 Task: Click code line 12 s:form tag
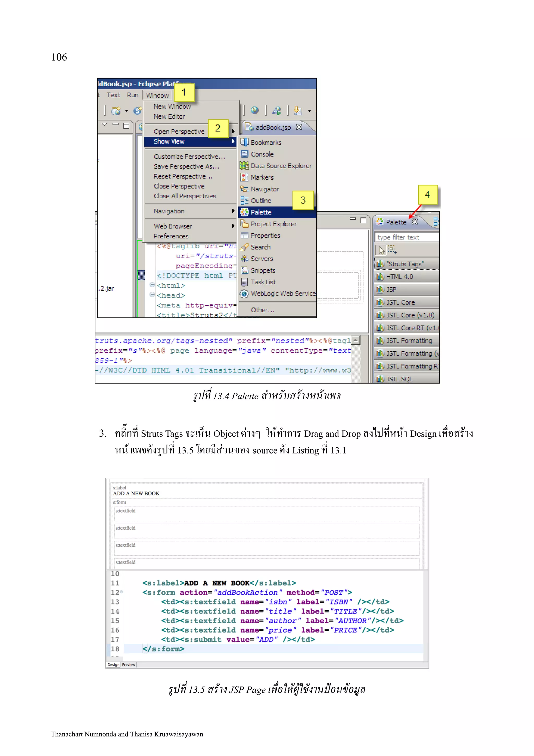coord(247,592)
